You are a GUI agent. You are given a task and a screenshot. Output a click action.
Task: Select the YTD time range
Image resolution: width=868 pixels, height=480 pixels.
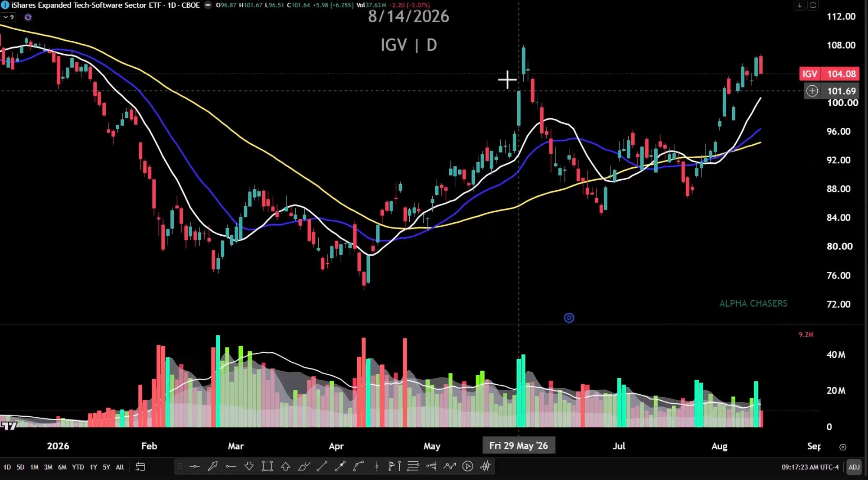pos(78,467)
